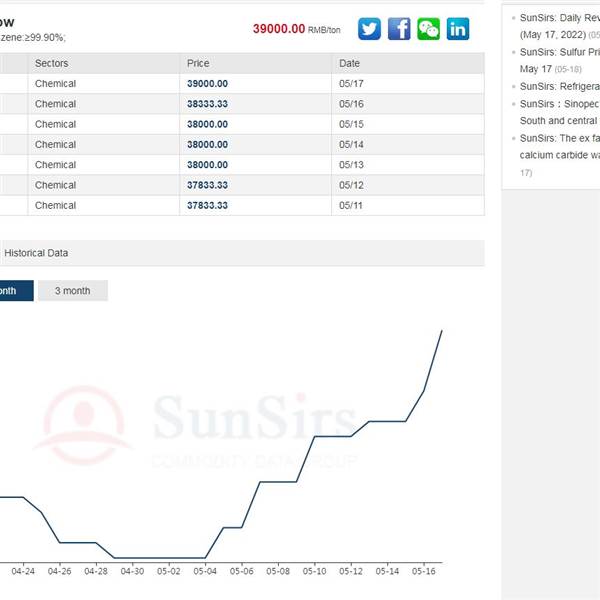Click the chart line peak at 05-16

[x=425, y=390]
